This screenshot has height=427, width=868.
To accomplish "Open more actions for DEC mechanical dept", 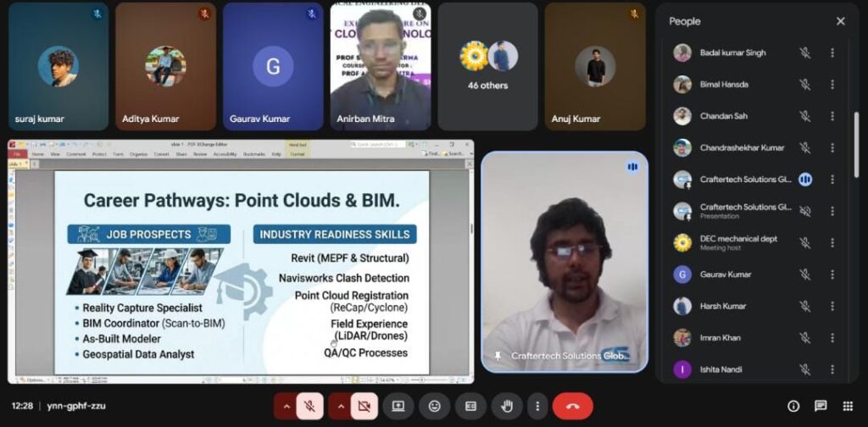I will [832, 243].
